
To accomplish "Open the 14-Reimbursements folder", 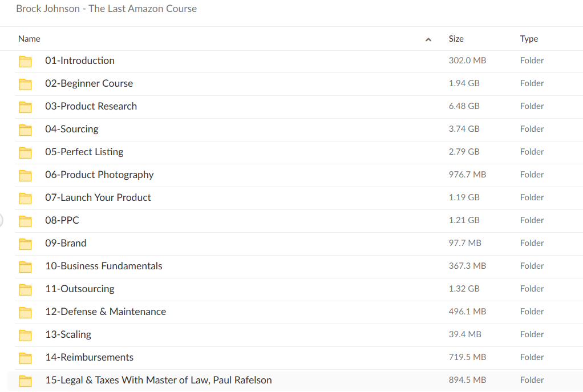I will [x=89, y=357].
